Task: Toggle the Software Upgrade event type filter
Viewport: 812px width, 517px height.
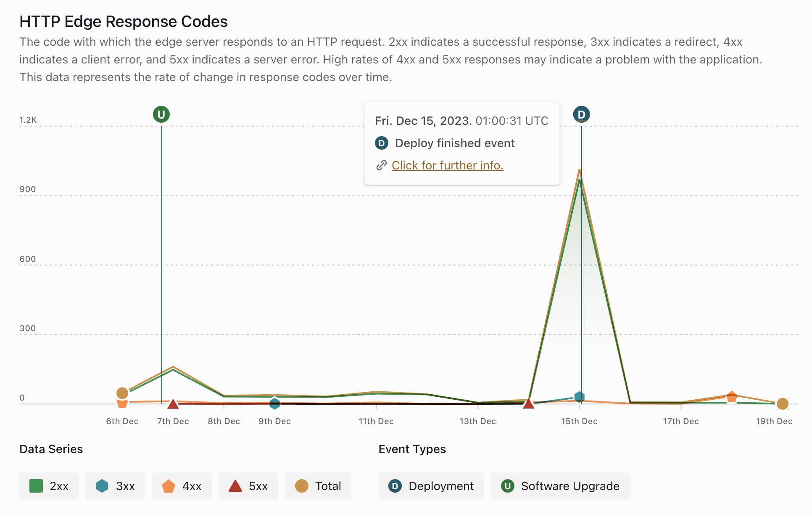Action: [x=560, y=486]
